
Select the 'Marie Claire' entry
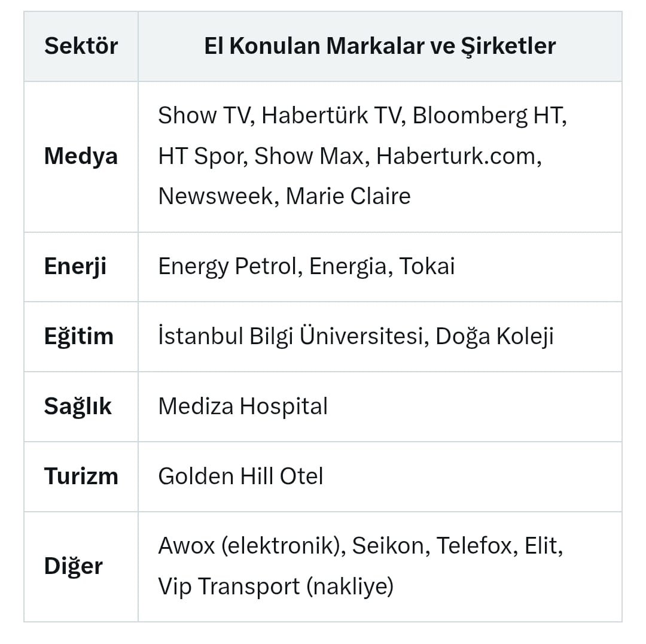pos(348,196)
